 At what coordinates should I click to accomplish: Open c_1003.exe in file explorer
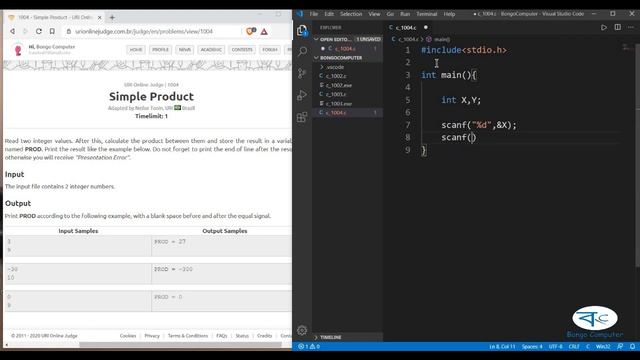[x=348, y=104]
